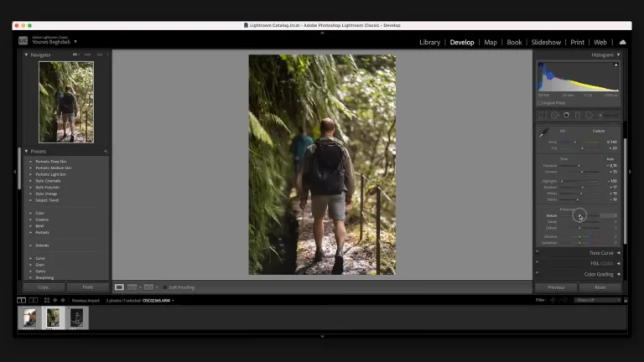Switch to the Map module

(x=491, y=42)
